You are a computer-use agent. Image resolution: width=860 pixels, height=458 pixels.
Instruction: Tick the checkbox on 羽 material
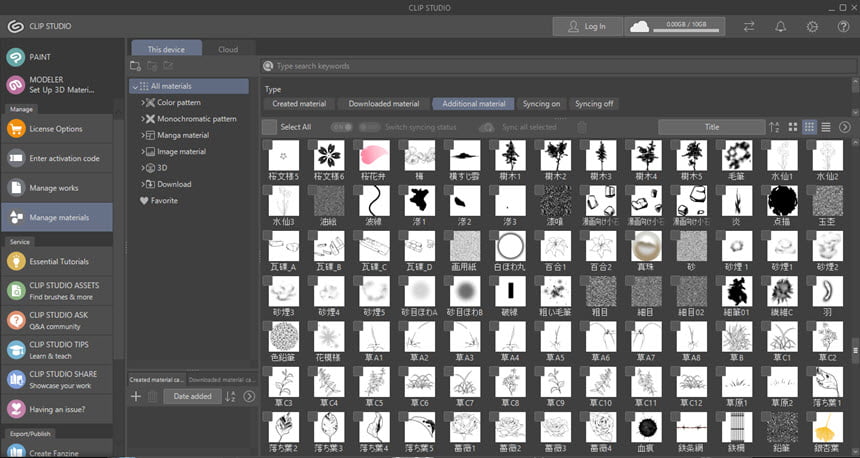[813, 281]
